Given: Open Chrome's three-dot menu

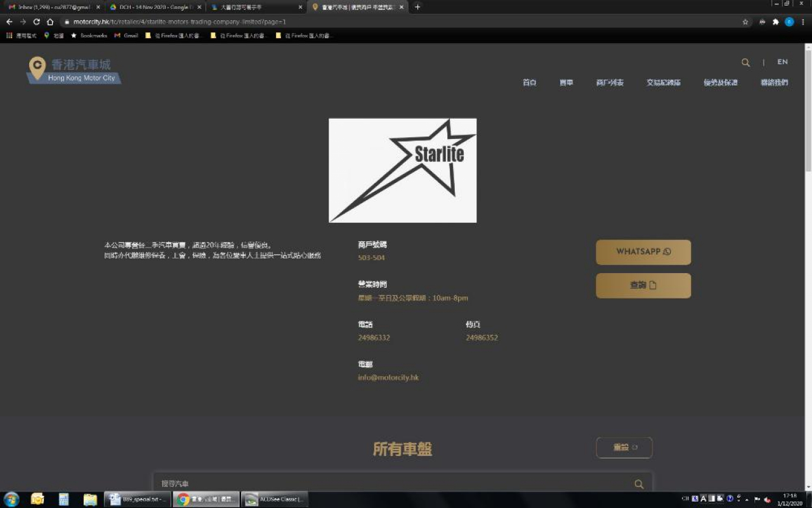Looking at the screenshot, I should coord(802,22).
